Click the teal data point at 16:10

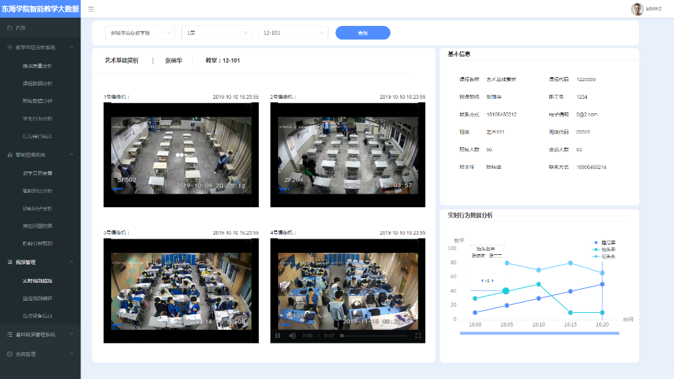coord(539,284)
